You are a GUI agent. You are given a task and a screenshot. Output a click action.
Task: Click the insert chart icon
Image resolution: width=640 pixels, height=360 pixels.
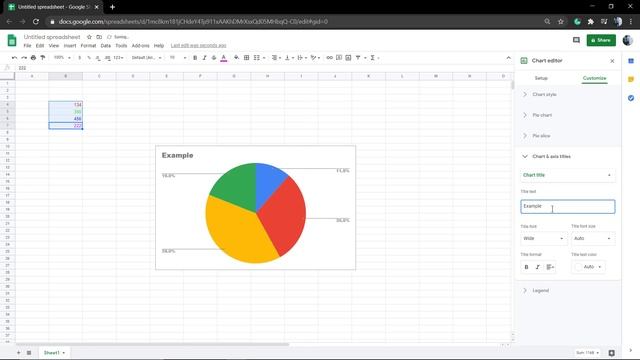coord(348,58)
